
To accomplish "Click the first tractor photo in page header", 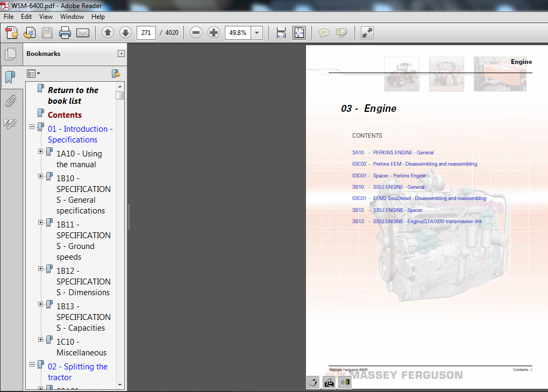I will [x=402, y=74].
